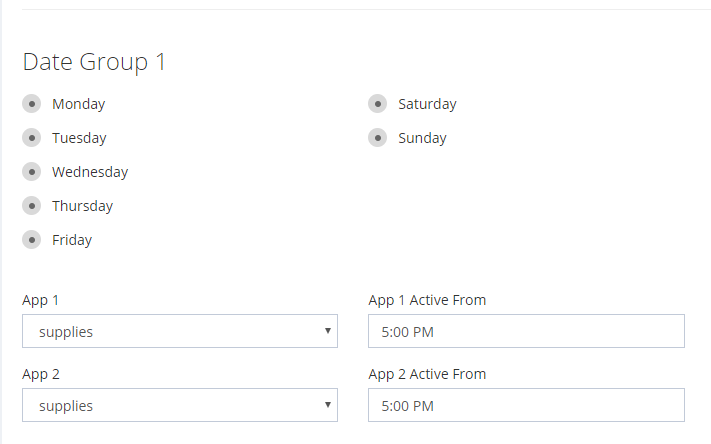Enable the Thursday radio button
The width and height of the screenshot is (711, 444).
32,206
